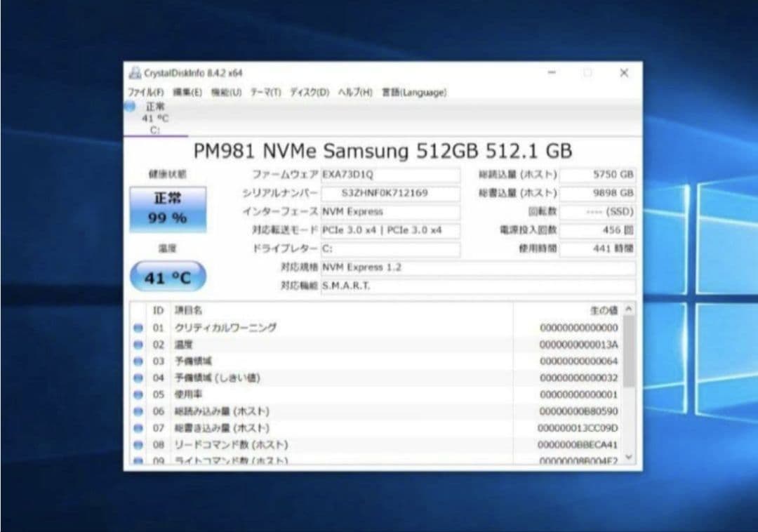Click raw value 0000000BBECA41
This screenshot has width=758, height=532.
578,444
